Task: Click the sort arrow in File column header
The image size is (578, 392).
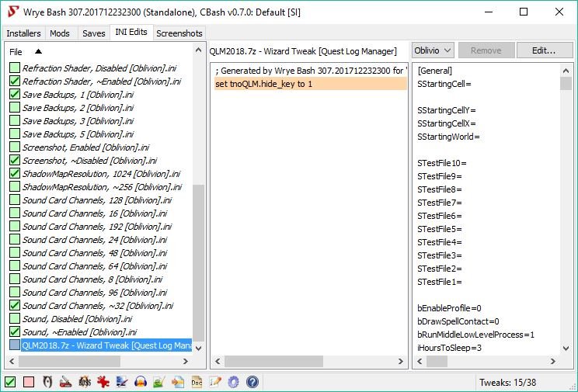Action: pyautogui.click(x=38, y=51)
